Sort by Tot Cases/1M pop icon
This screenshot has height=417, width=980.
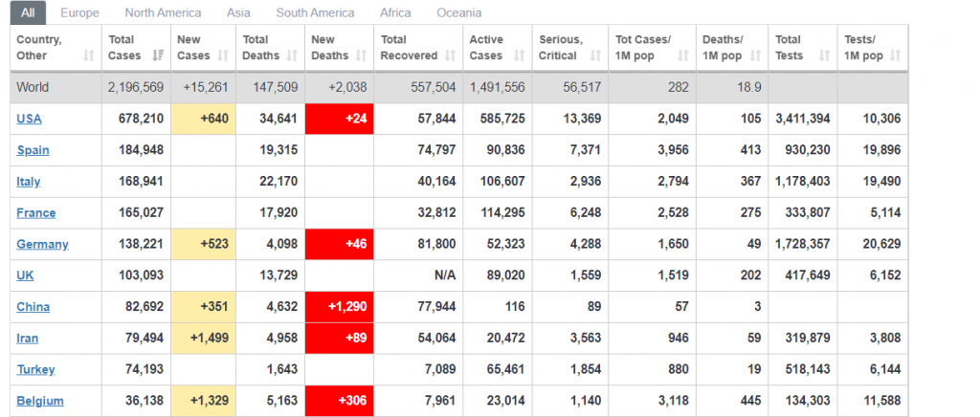[683, 55]
